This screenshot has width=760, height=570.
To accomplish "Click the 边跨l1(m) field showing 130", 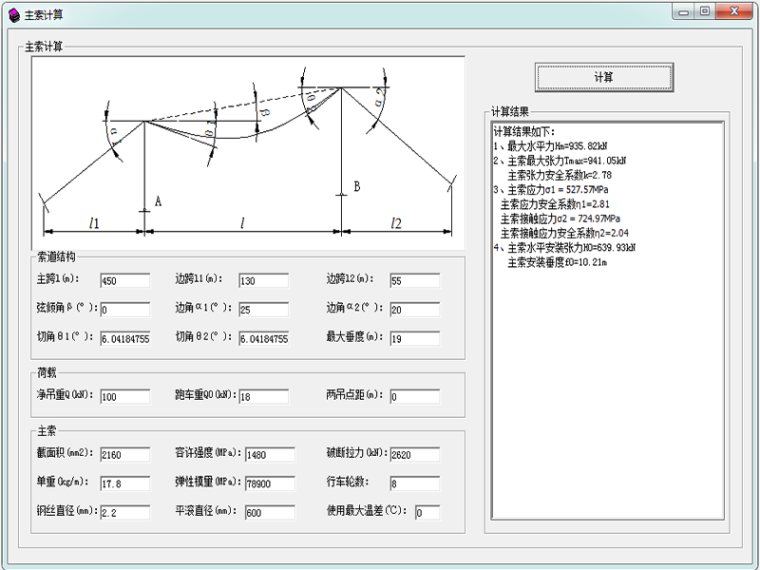I will tap(264, 281).
